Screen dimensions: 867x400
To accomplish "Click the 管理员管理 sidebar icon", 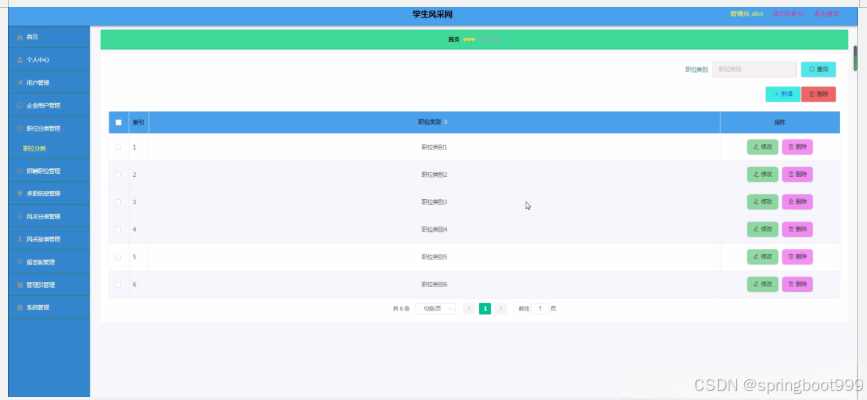I will pos(20,285).
